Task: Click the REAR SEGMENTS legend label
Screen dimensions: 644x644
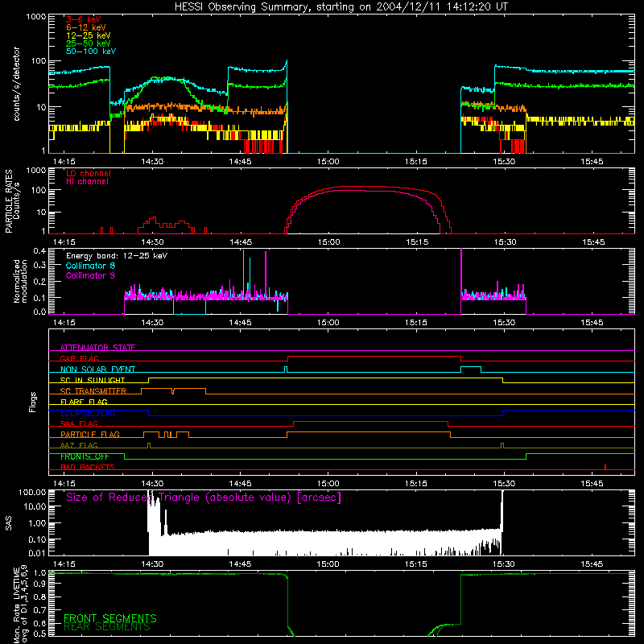Action: tap(107, 627)
